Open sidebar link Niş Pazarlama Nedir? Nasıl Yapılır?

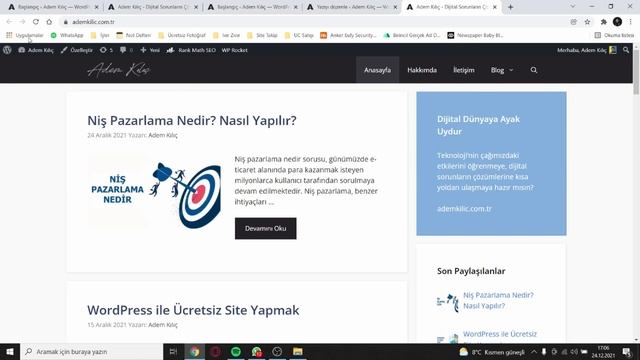(498, 300)
